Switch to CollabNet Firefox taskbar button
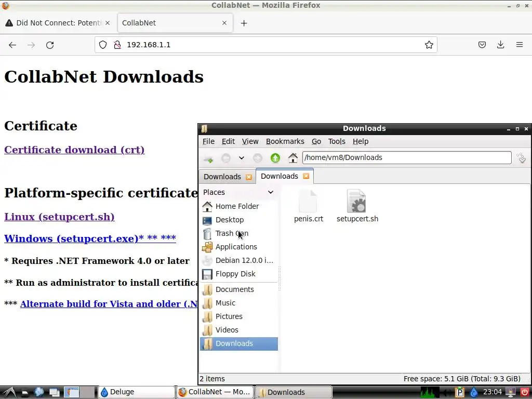Viewport: 532px width, 399px height. coord(215,392)
